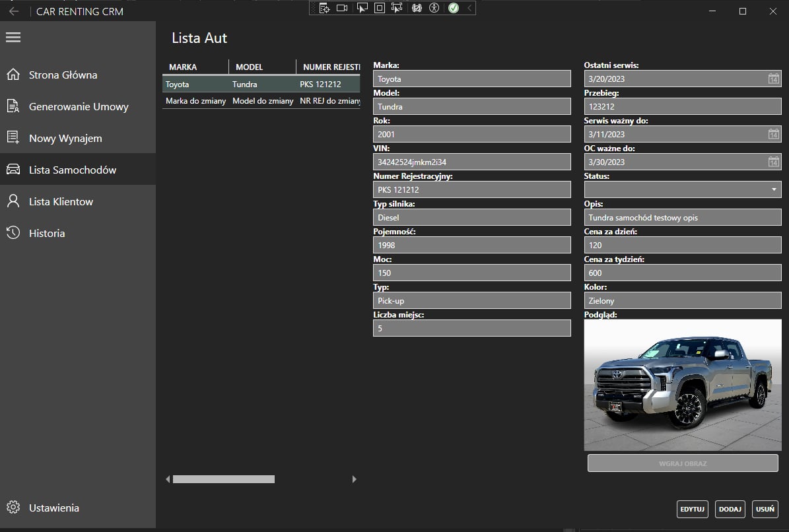Click the video camera icon in debug toolbar
Image resolution: width=789 pixels, height=532 pixels.
(x=342, y=8)
